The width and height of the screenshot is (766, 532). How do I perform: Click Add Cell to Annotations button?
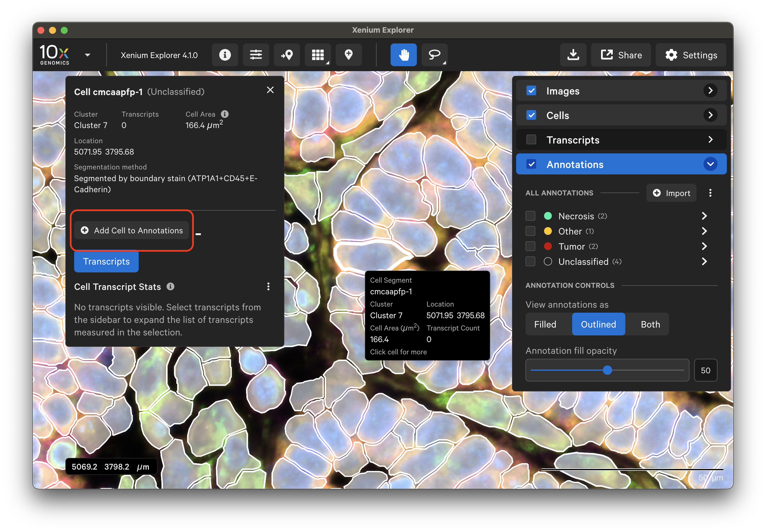[x=132, y=230]
